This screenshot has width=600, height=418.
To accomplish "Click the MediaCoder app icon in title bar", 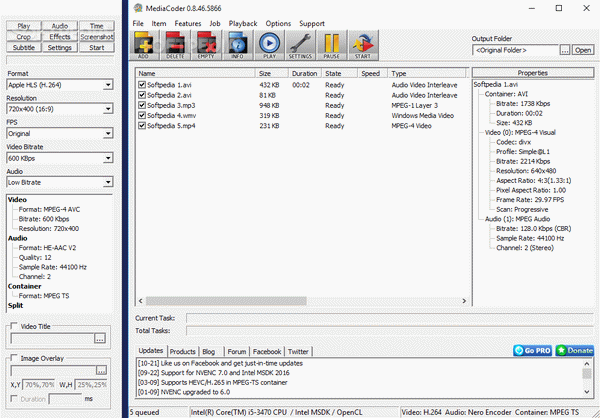I will [x=138, y=8].
